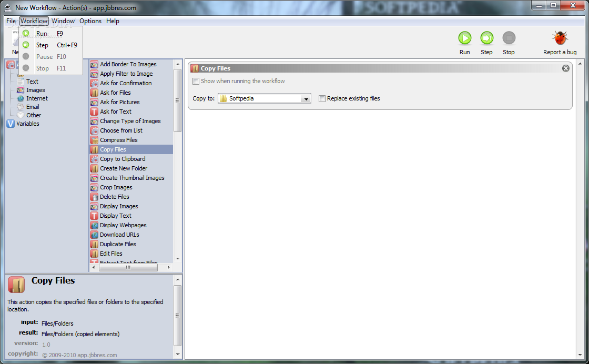This screenshot has width=589, height=364.
Task: Select the Change Type of Images icon
Action: 94,121
